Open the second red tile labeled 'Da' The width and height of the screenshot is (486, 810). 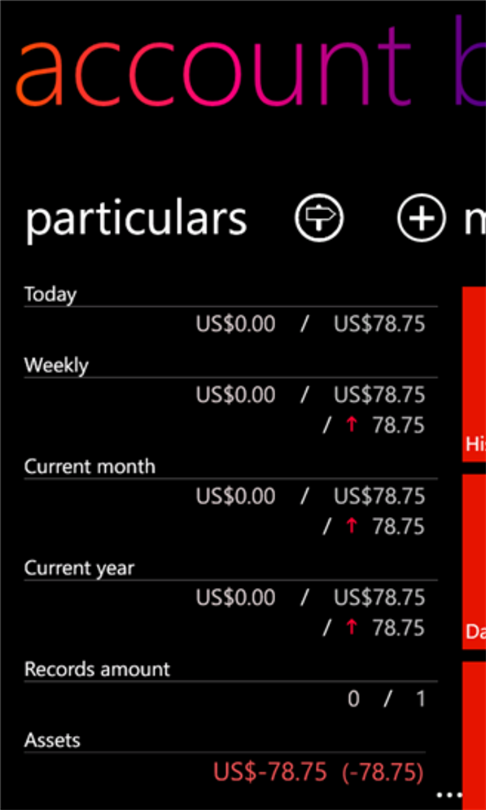pyautogui.click(x=474, y=562)
